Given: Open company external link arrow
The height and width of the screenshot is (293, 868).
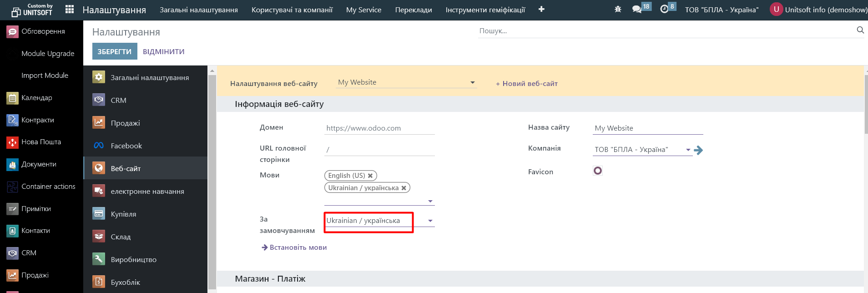Looking at the screenshot, I should [699, 150].
